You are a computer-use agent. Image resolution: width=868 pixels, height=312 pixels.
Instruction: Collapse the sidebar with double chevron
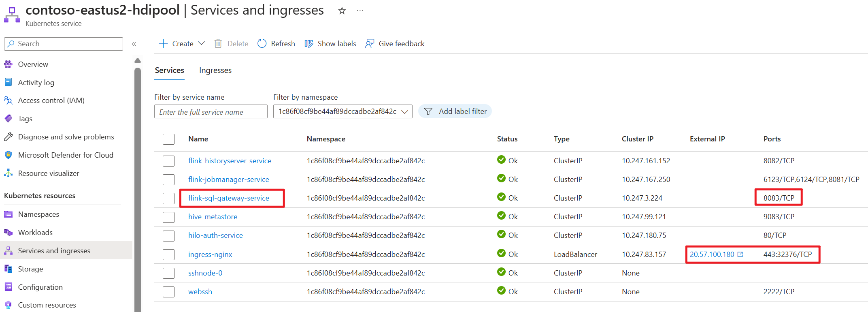[134, 44]
